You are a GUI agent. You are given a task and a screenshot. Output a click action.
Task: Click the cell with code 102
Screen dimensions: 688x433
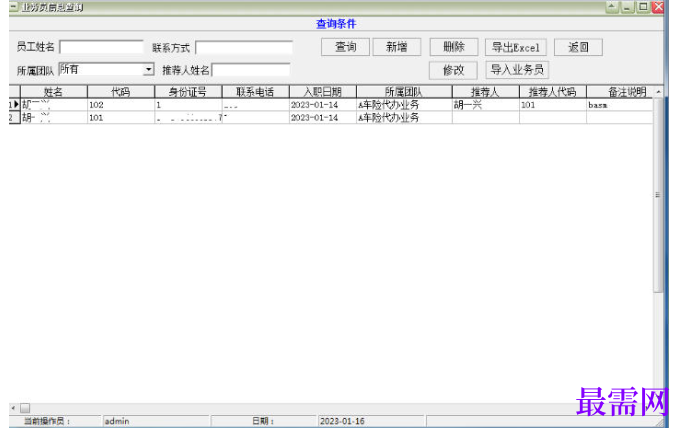coord(121,105)
